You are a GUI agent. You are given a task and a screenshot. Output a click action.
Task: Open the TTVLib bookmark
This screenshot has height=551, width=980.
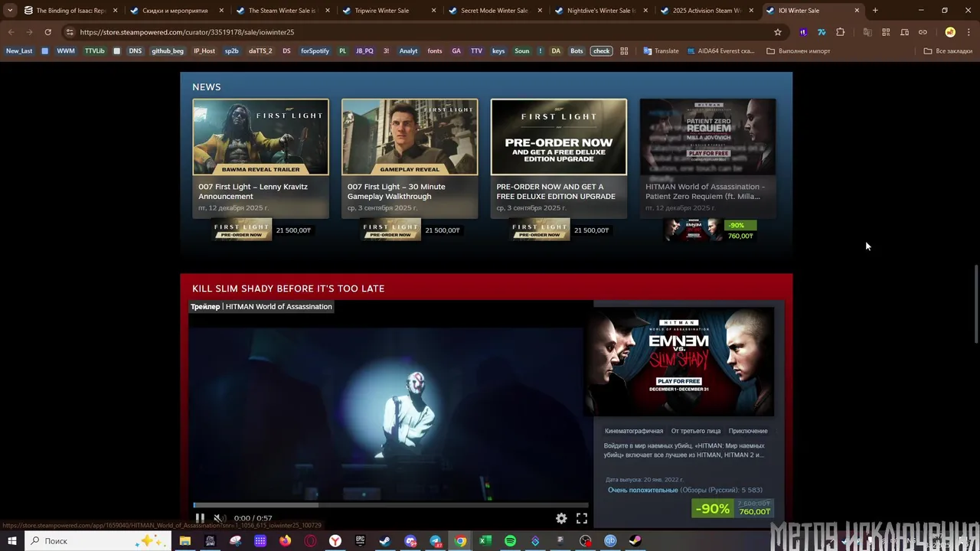coord(95,51)
